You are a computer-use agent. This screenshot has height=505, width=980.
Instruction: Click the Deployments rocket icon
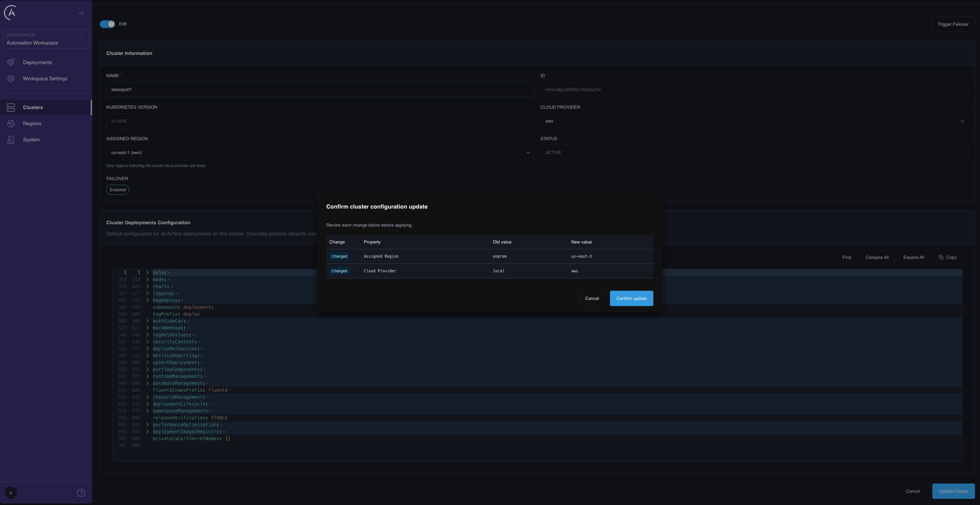pyautogui.click(x=11, y=62)
